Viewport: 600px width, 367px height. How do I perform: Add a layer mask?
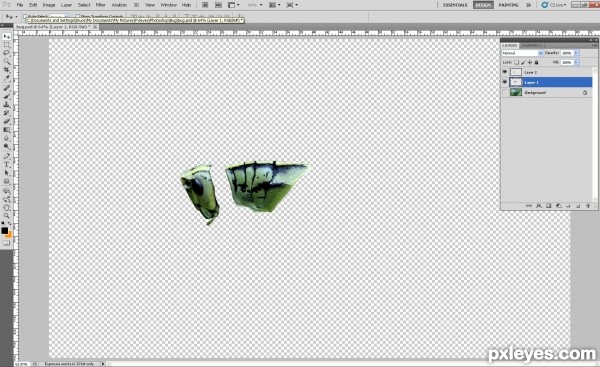click(x=548, y=206)
